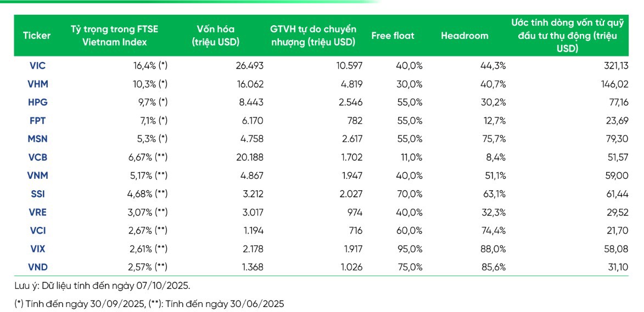Viewport: 644px width, 312px height.
Task: Select the VHM ticker in the table
Action: coord(37,84)
